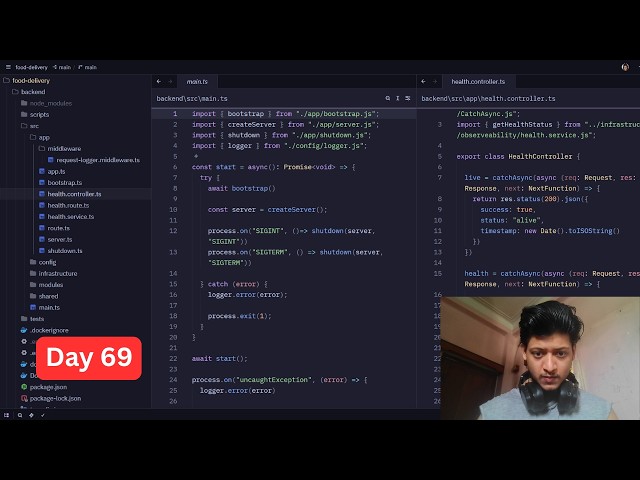
Task: Click icon of request-logger.middleware.ts
Action: (51, 160)
